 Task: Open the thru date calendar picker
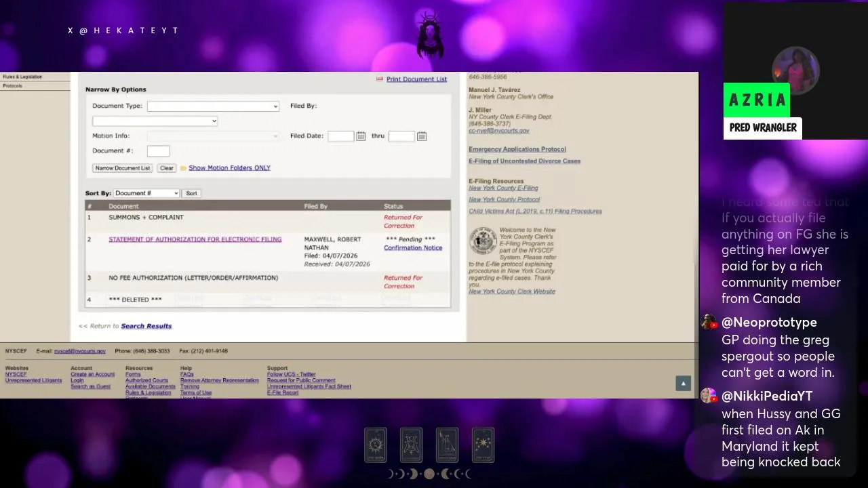422,136
